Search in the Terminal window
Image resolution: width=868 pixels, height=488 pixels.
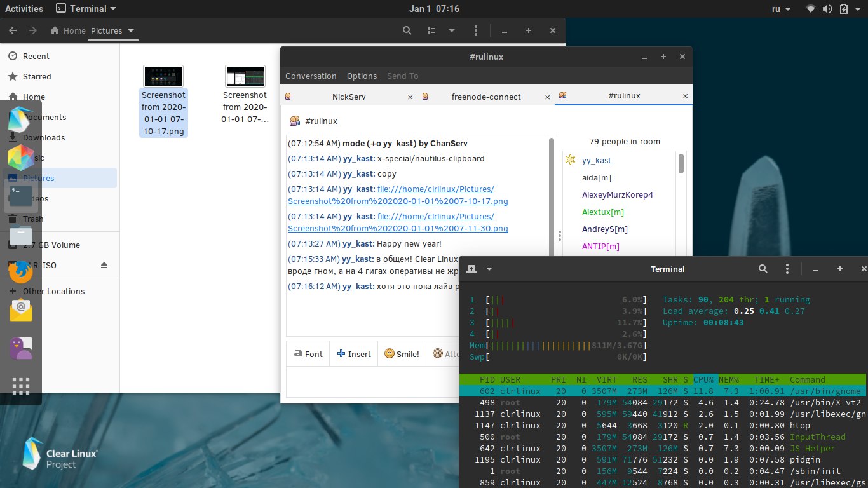(763, 269)
